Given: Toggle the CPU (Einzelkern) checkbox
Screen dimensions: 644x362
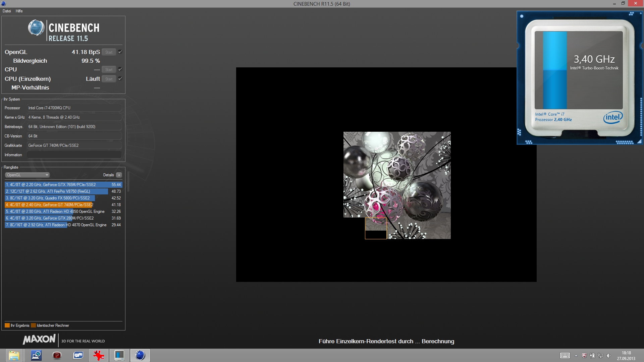Looking at the screenshot, I should click(x=120, y=79).
